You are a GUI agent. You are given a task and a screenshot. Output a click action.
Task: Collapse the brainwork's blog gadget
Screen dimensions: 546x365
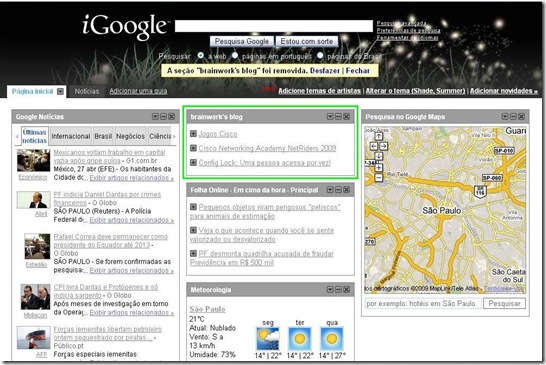338,117
